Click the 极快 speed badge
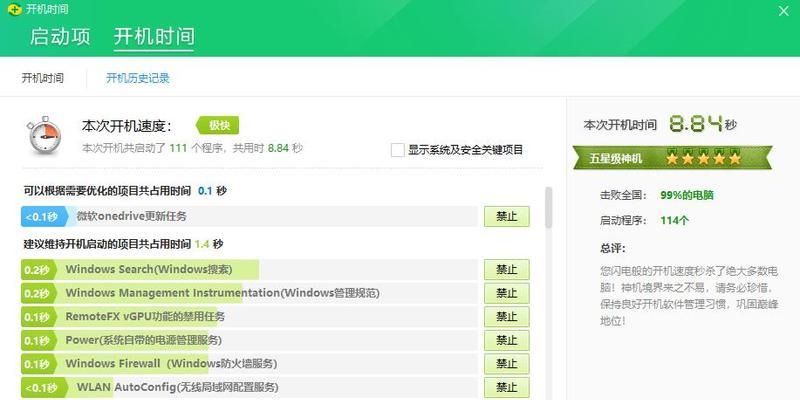 point(218,126)
